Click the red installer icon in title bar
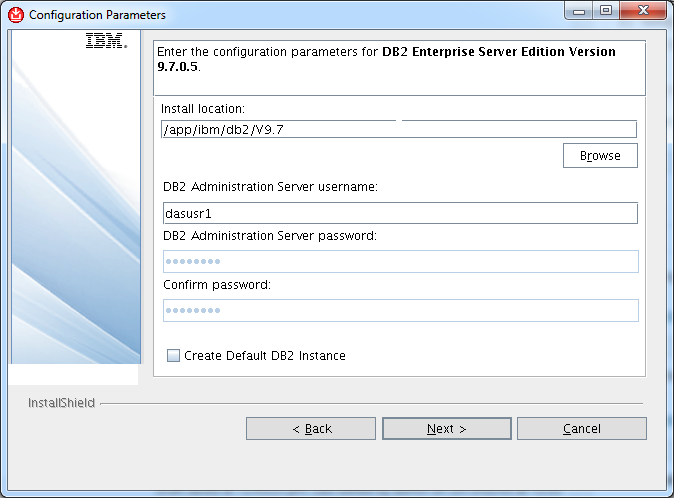 [16, 15]
